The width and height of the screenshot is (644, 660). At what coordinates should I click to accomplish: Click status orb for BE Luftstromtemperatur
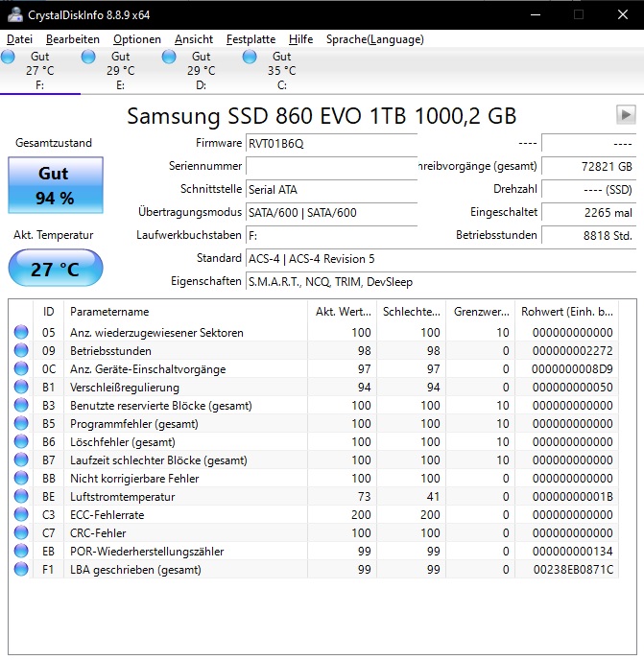[x=21, y=496]
